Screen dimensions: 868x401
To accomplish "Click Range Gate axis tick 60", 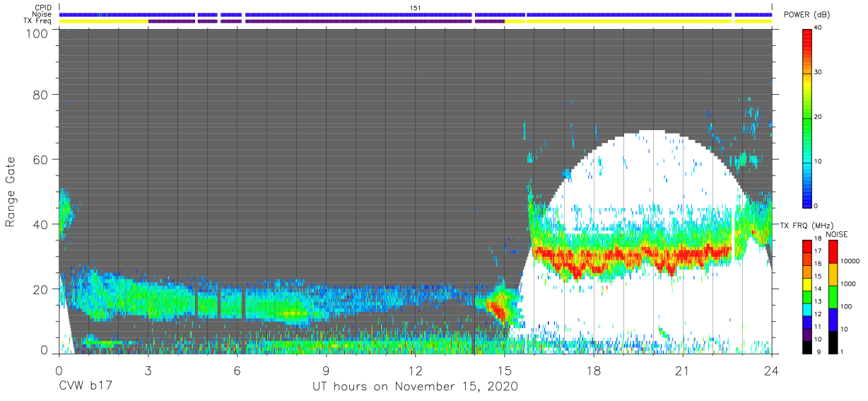I will 42,159.
